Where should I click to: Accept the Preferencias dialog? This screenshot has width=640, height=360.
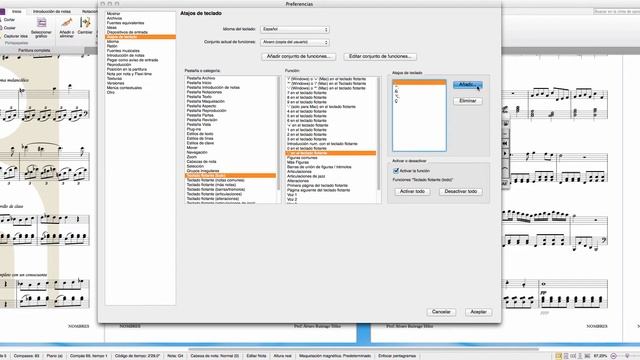[478, 312]
